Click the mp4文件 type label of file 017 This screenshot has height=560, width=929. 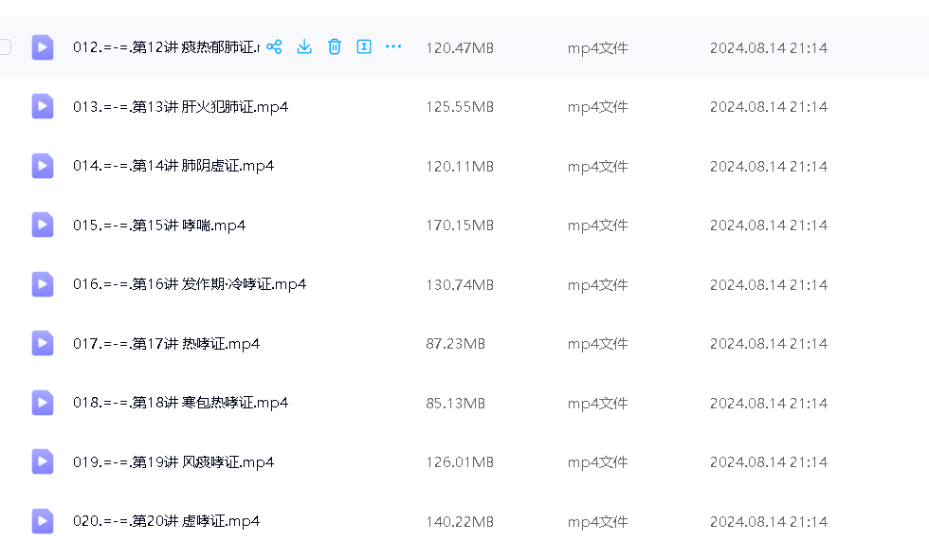pyautogui.click(x=597, y=344)
